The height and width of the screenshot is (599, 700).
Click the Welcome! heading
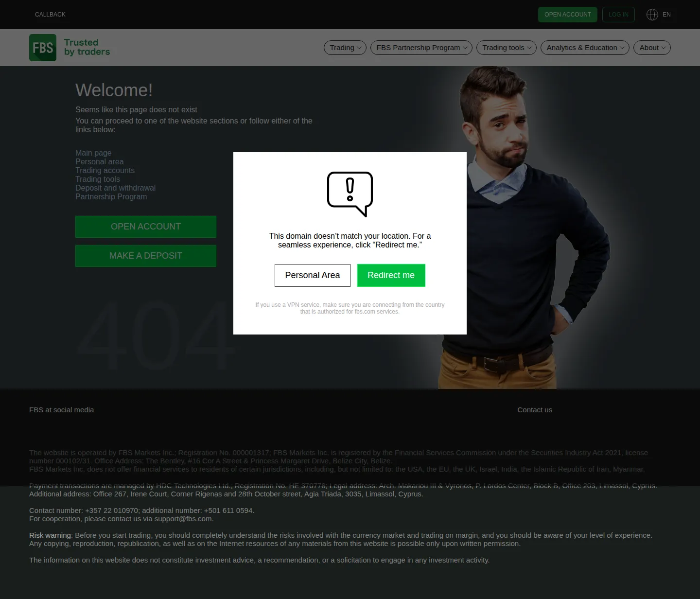[114, 90]
